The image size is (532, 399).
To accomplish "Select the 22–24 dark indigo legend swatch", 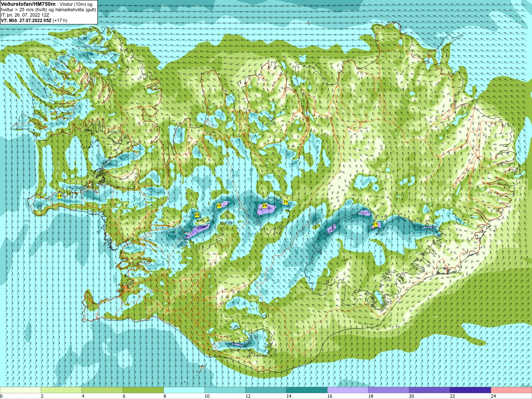I will (470, 390).
